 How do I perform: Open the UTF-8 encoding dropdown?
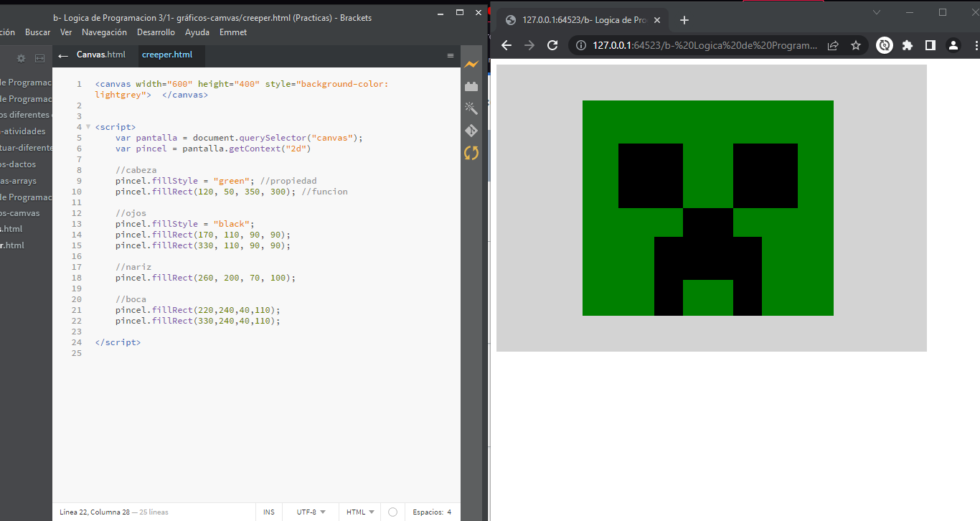pos(311,512)
